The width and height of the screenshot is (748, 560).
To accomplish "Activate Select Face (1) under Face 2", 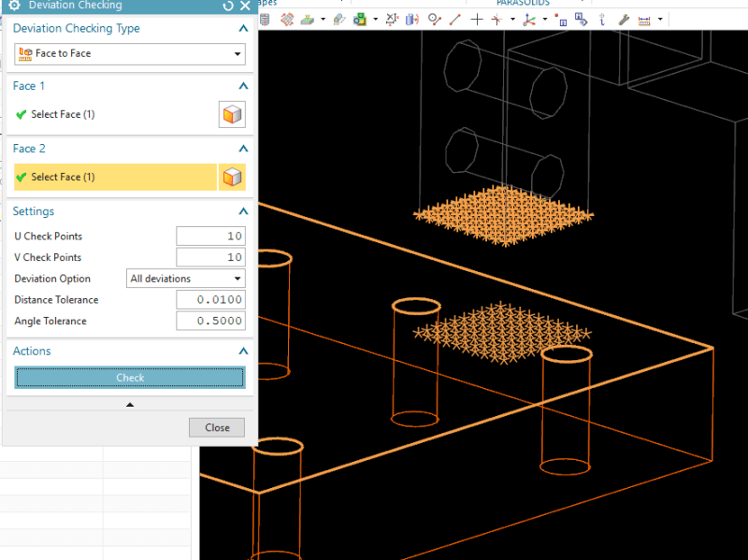I will [x=115, y=177].
